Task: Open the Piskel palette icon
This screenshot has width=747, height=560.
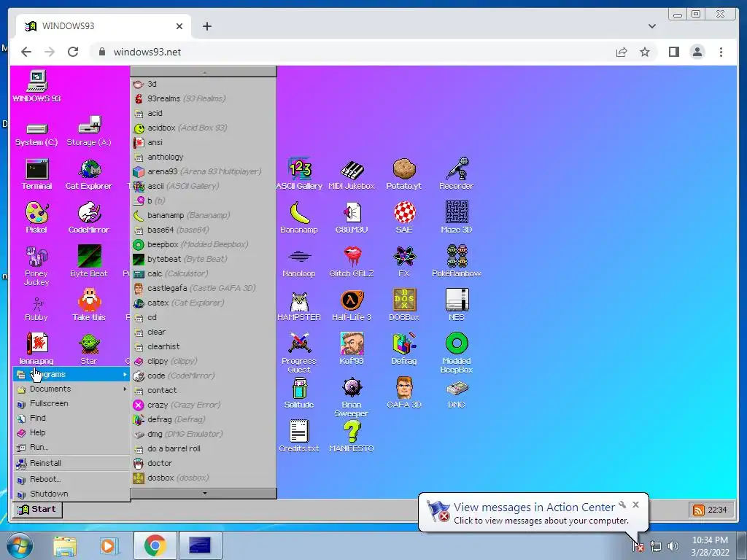Action: coord(36,217)
